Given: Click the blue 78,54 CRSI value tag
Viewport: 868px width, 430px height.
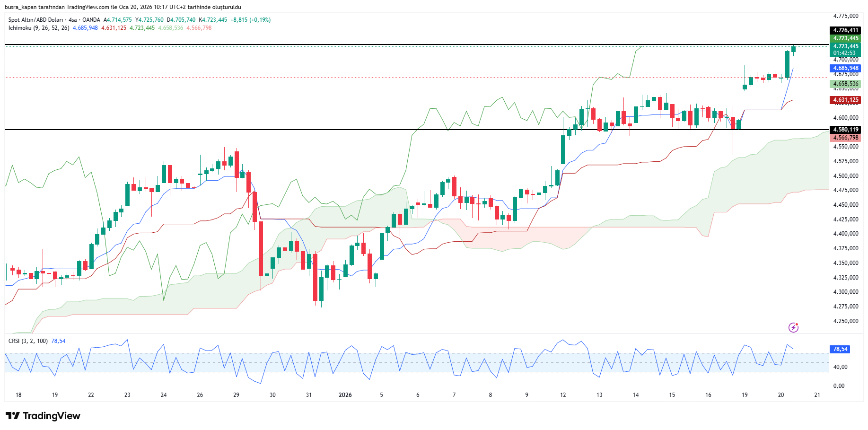Looking at the screenshot, I should 840,349.
